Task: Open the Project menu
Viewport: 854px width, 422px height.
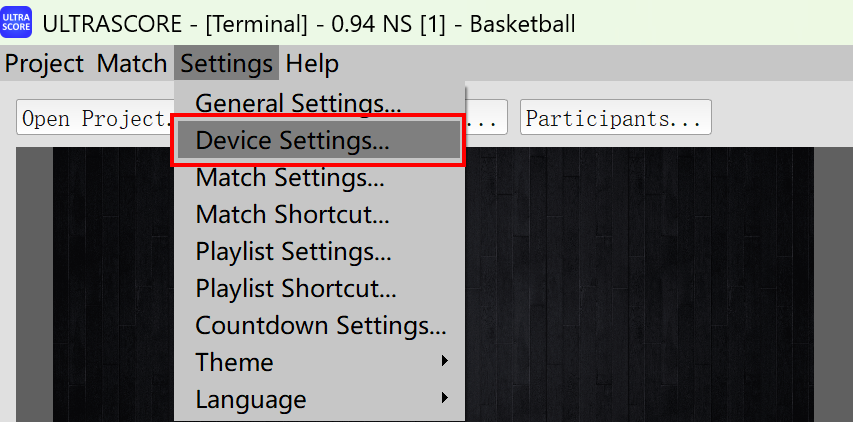Action: [44, 64]
